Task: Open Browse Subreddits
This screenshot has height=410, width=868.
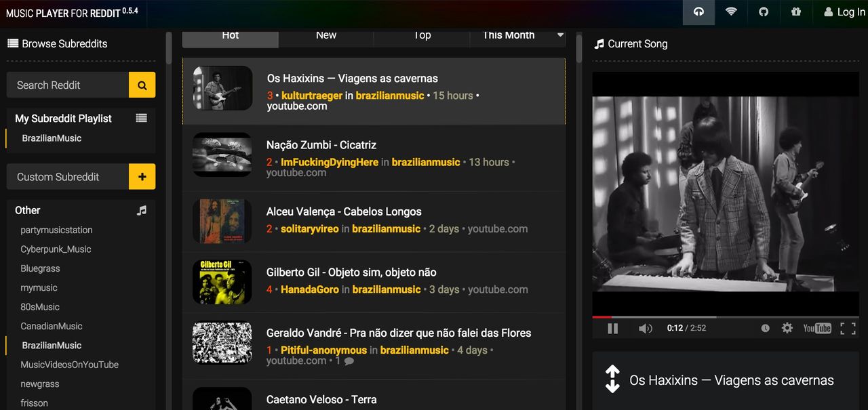Action: pyautogui.click(x=57, y=43)
